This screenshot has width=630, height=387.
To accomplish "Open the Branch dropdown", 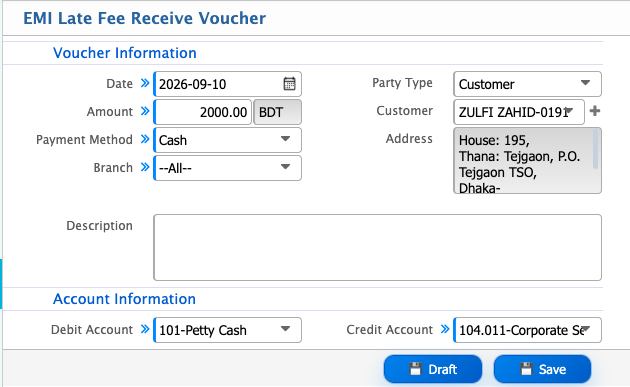I will [227, 168].
